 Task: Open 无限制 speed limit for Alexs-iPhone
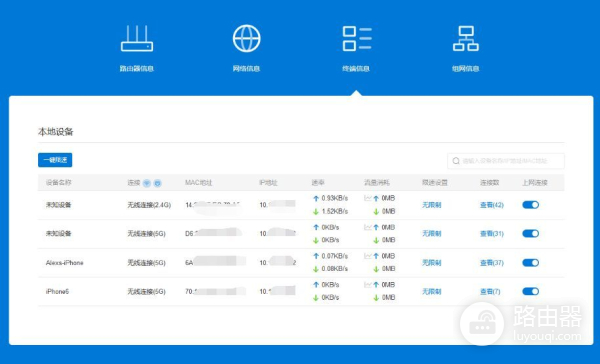coord(432,263)
